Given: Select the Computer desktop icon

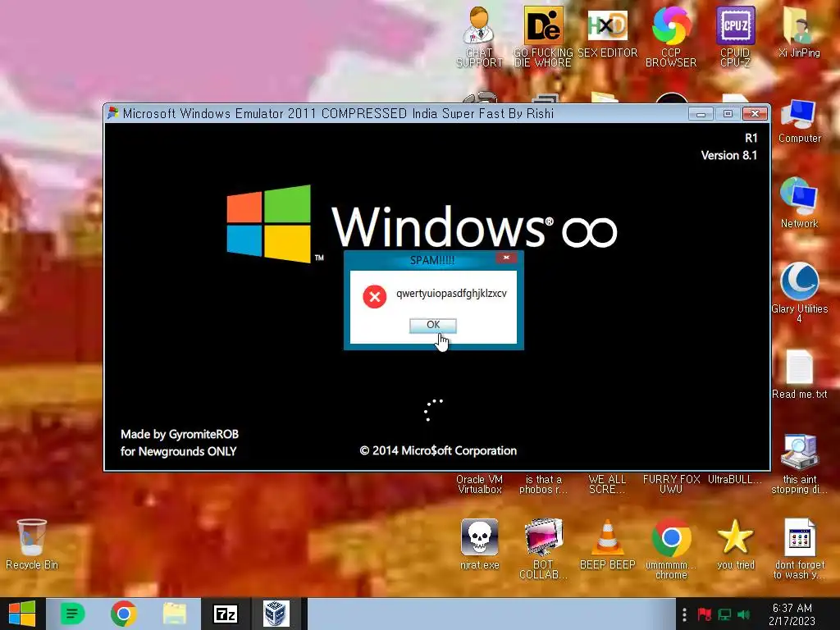Looking at the screenshot, I should (799, 121).
